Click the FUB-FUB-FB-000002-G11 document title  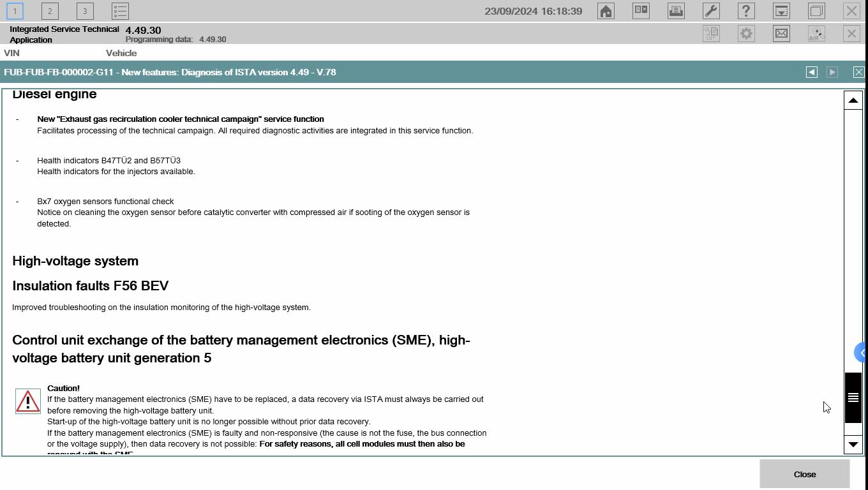pyautogui.click(x=170, y=72)
